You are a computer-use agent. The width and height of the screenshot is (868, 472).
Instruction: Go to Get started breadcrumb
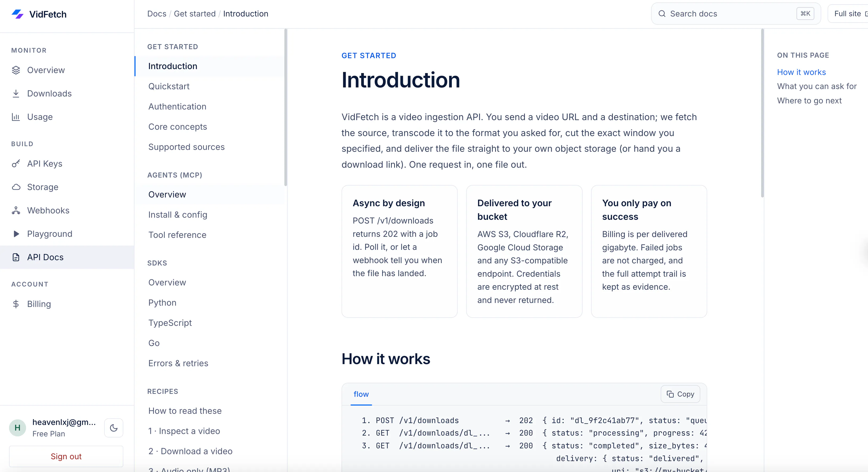pyautogui.click(x=195, y=14)
